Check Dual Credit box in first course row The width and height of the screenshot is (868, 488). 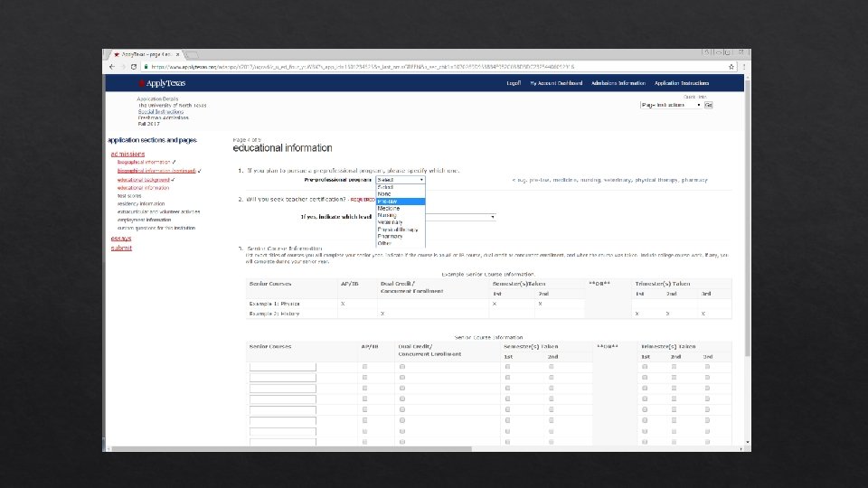(x=401, y=367)
